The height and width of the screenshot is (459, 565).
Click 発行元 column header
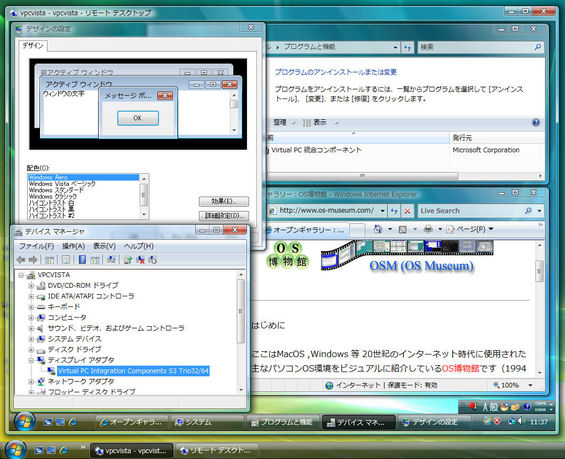click(x=497, y=138)
